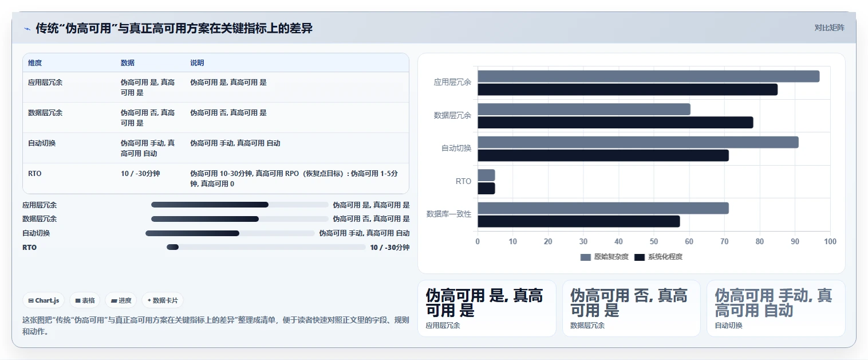Click the 数据层冗余 progress bar

[x=240, y=219]
